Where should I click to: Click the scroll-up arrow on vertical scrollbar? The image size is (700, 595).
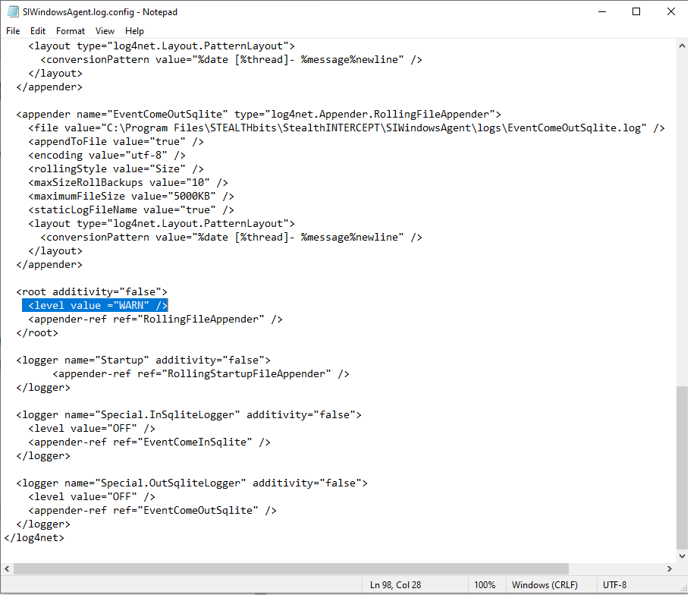(683, 46)
